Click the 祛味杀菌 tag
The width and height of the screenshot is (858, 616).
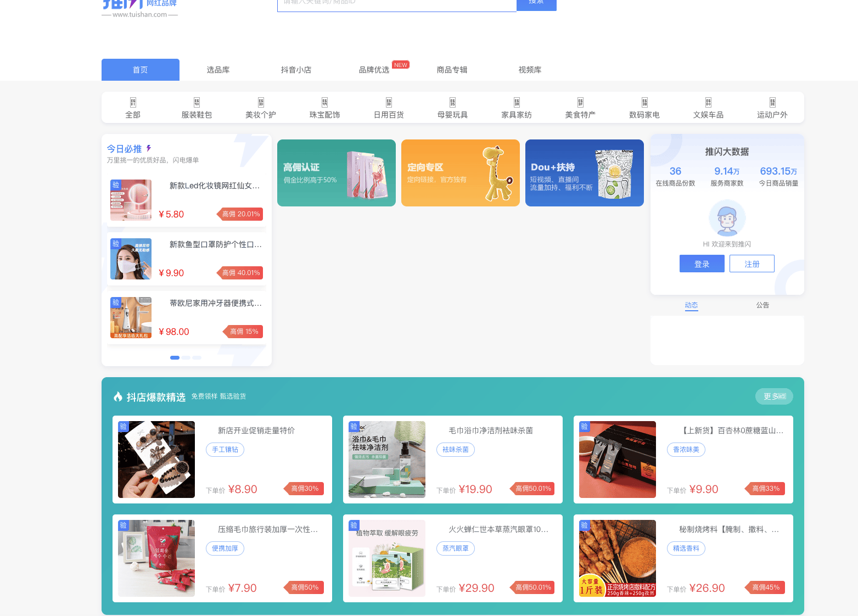coord(456,450)
